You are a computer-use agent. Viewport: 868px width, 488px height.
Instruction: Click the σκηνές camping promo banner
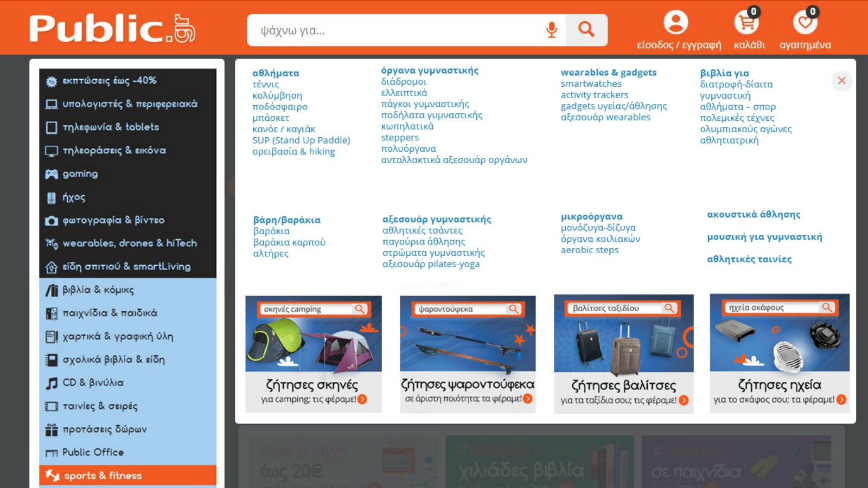pyautogui.click(x=313, y=354)
